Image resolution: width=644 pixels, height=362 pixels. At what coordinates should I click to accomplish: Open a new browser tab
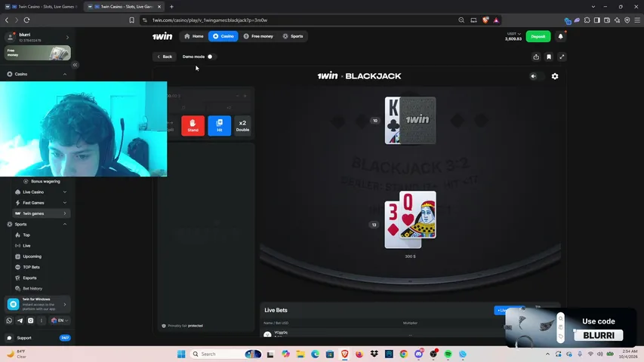[171, 7]
